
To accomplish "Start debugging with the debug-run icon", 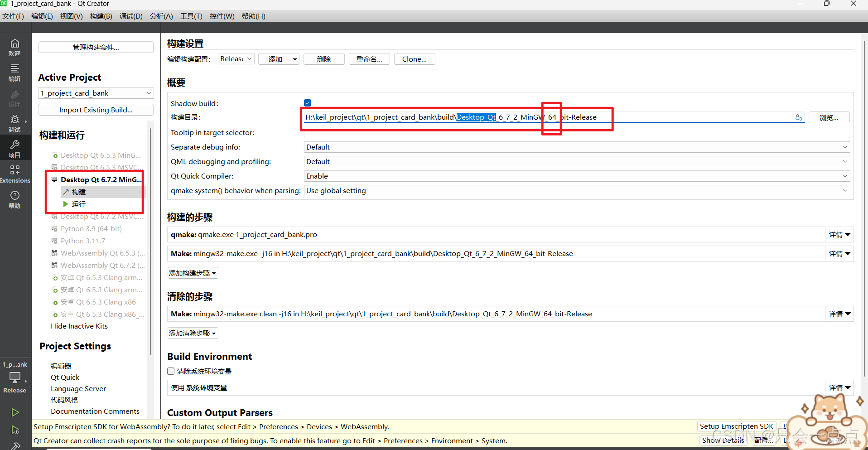I will click(x=15, y=430).
